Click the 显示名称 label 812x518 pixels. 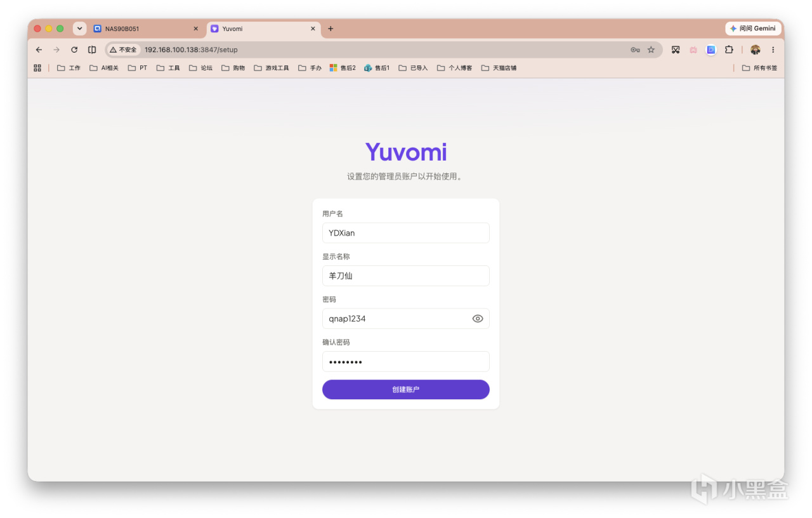point(336,256)
